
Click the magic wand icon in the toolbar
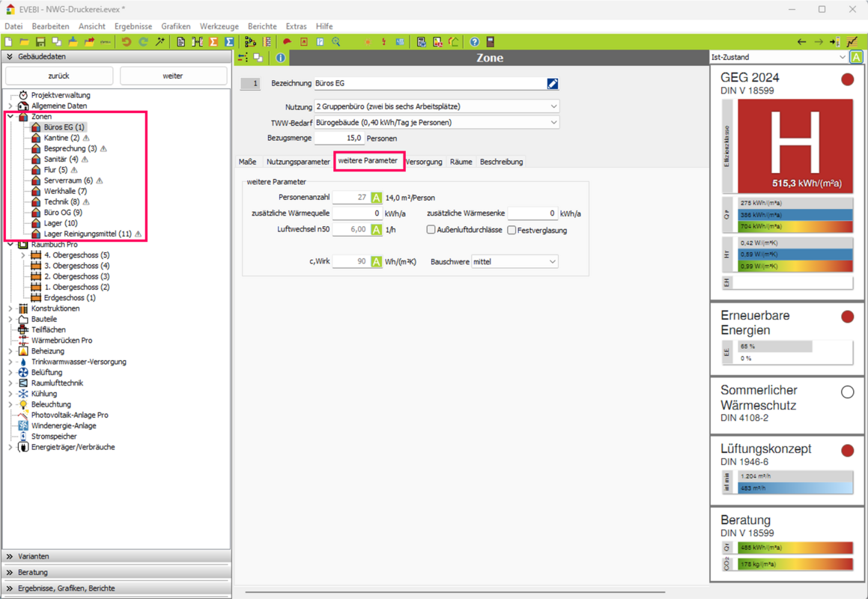160,42
